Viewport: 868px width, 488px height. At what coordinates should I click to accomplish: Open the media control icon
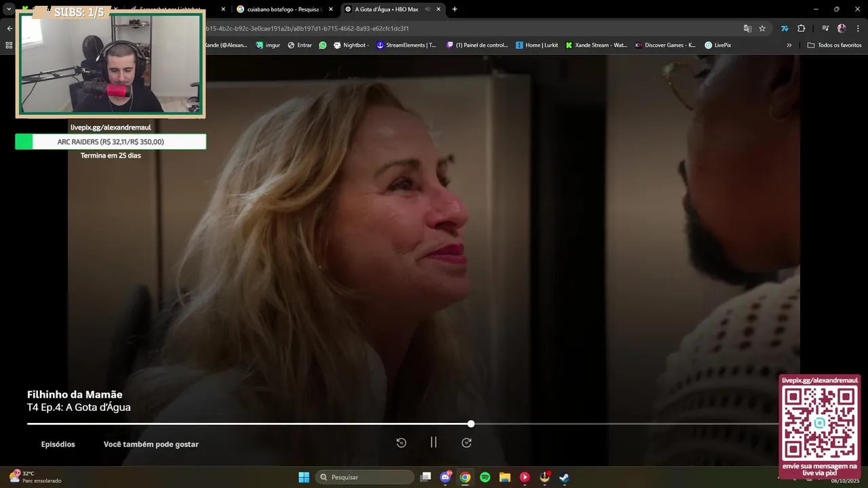click(825, 28)
